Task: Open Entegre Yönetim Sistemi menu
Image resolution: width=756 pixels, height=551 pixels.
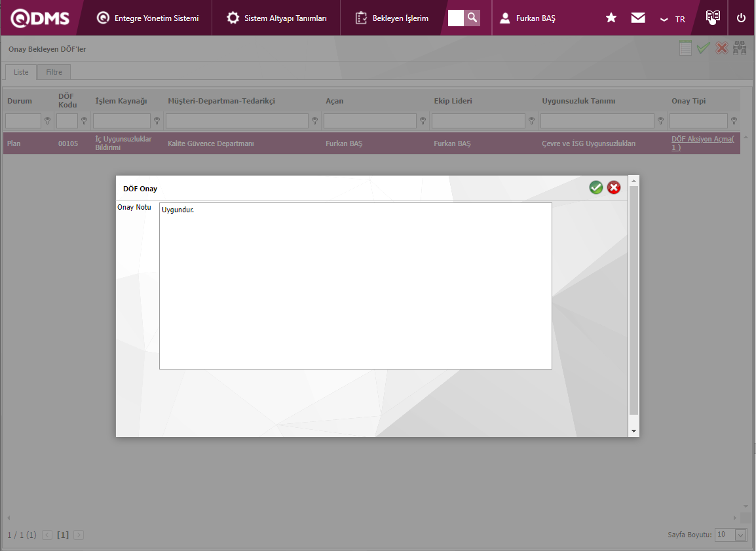Action: click(x=147, y=18)
